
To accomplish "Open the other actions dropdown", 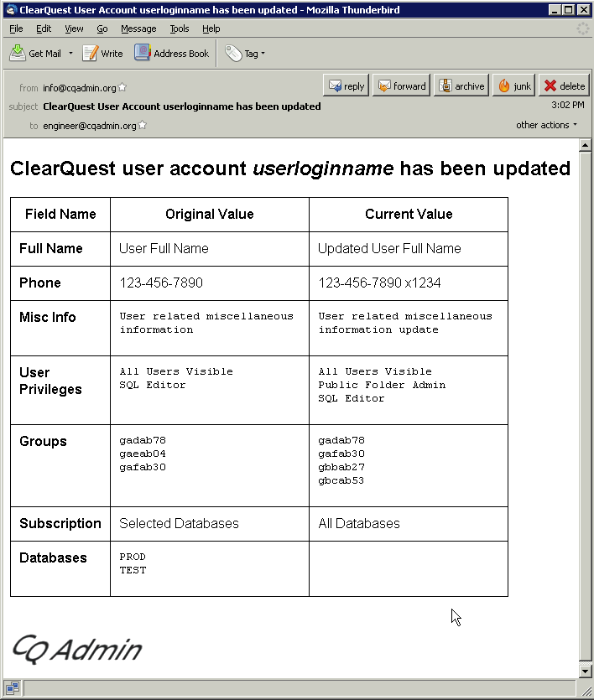I will click(x=546, y=125).
